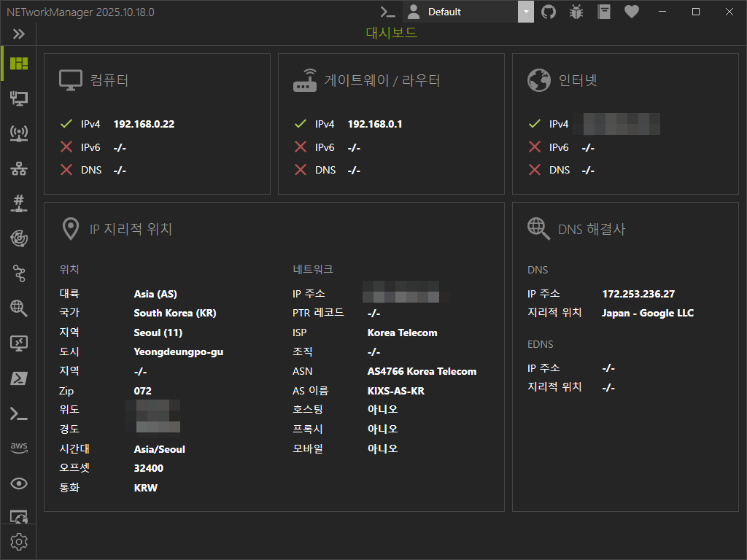Viewport: 747px width, 560px height.
Task: Click the 네트워크 section heading
Action: tap(313, 270)
